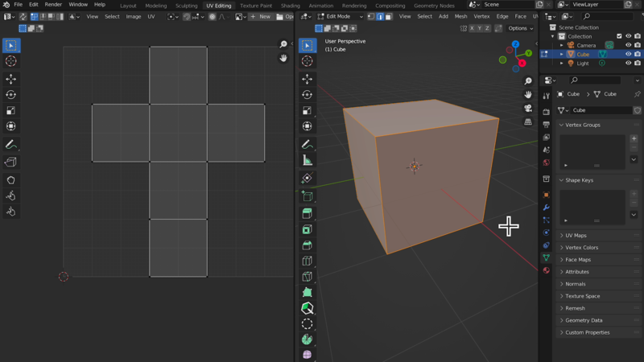Select the Transform tool in 3D viewport
The image size is (644, 362).
point(308,126)
